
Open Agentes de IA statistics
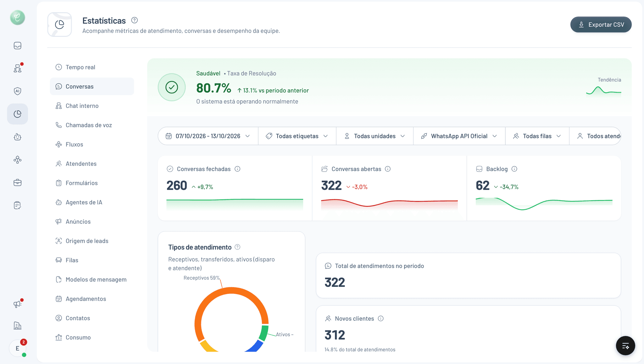pos(92,202)
